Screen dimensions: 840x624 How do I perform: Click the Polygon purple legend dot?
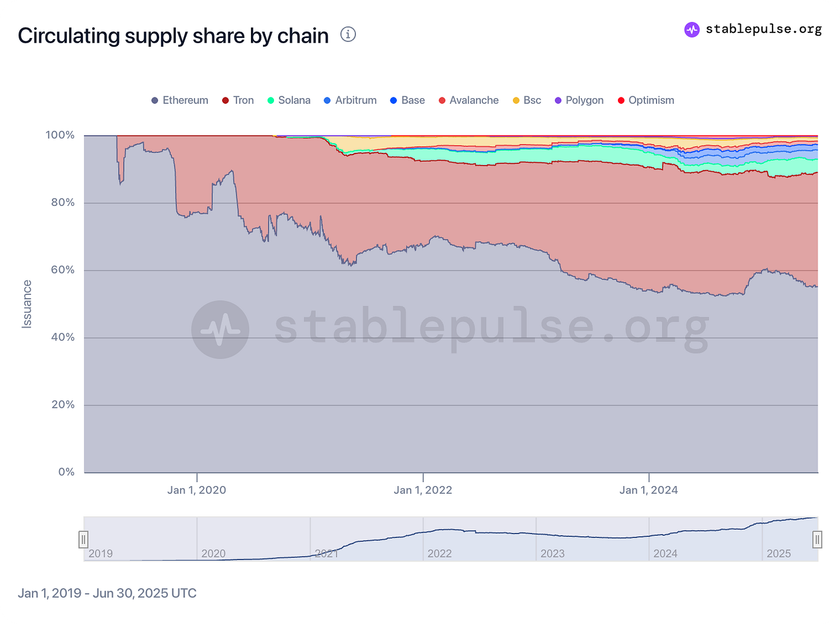tap(557, 100)
